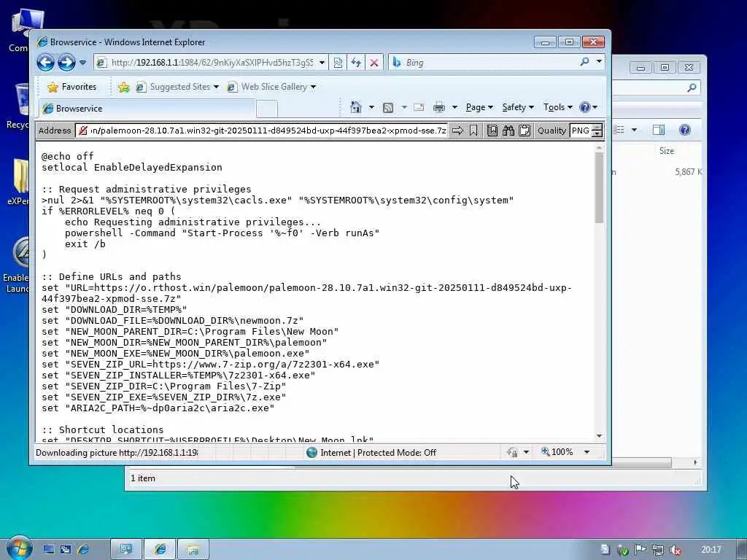
Task: Click the 100% zoom level button
Action: [x=557, y=451]
